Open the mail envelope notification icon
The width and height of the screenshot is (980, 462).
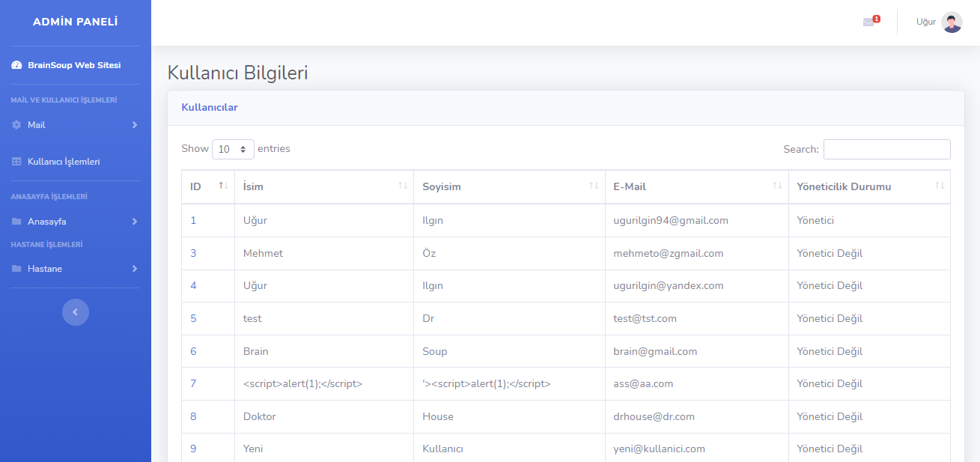point(868,22)
